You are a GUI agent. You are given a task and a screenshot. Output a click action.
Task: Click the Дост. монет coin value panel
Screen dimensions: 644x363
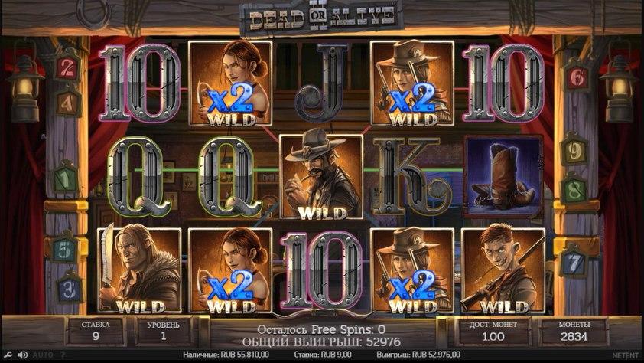tap(493, 332)
